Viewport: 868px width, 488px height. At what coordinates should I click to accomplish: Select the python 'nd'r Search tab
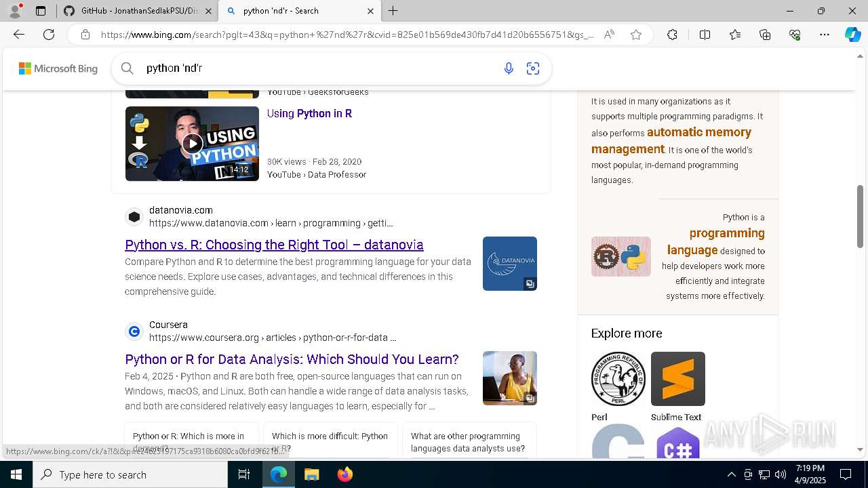click(x=298, y=11)
